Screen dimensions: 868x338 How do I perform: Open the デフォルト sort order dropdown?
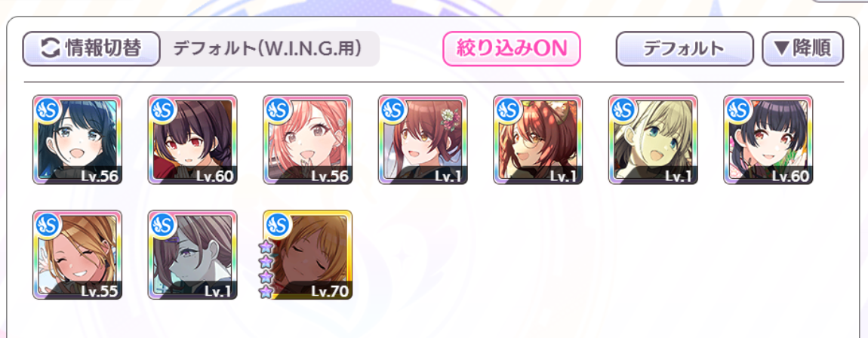tap(685, 49)
